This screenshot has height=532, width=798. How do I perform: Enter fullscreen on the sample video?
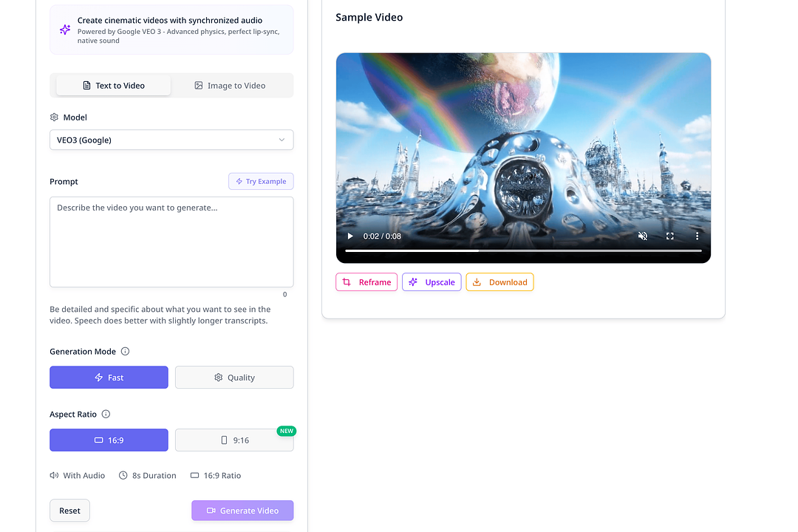pyautogui.click(x=669, y=236)
